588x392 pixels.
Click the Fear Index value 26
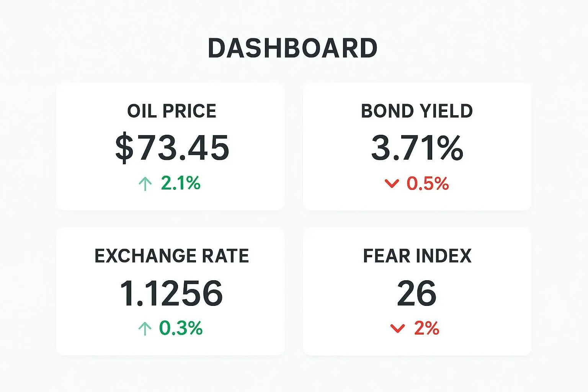click(x=416, y=293)
